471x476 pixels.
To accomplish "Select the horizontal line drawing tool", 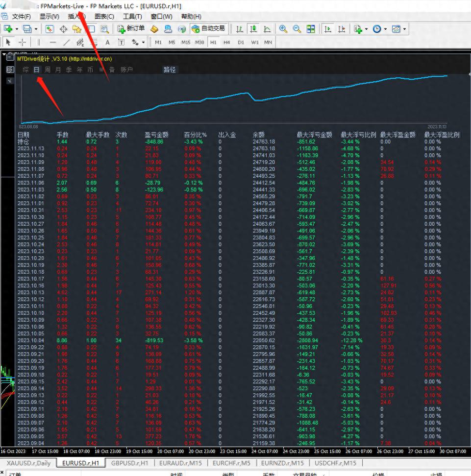I will pyautogui.click(x=53, y=43).
